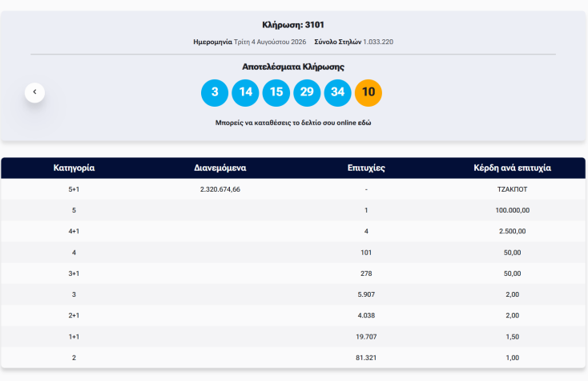The width and height of the screenshot is (588, 381).
Task: Click the total columns value 1.033.220
Action: click(x=378, y=42)
